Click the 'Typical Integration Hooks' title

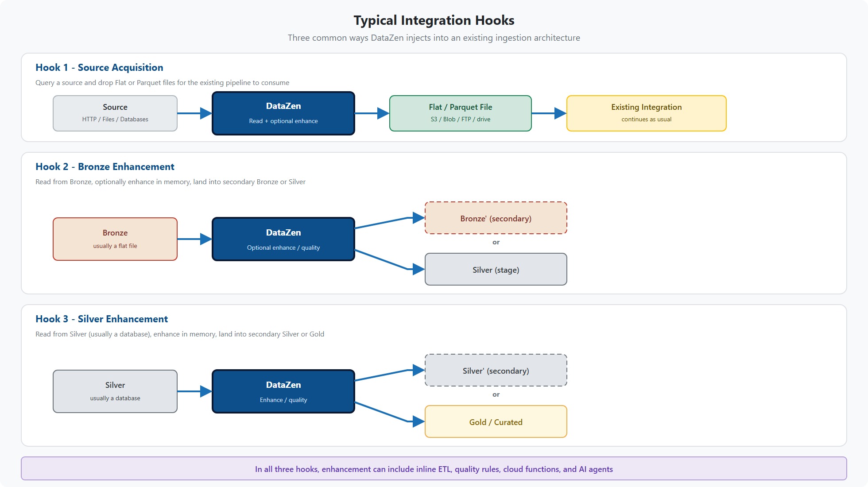434,20
